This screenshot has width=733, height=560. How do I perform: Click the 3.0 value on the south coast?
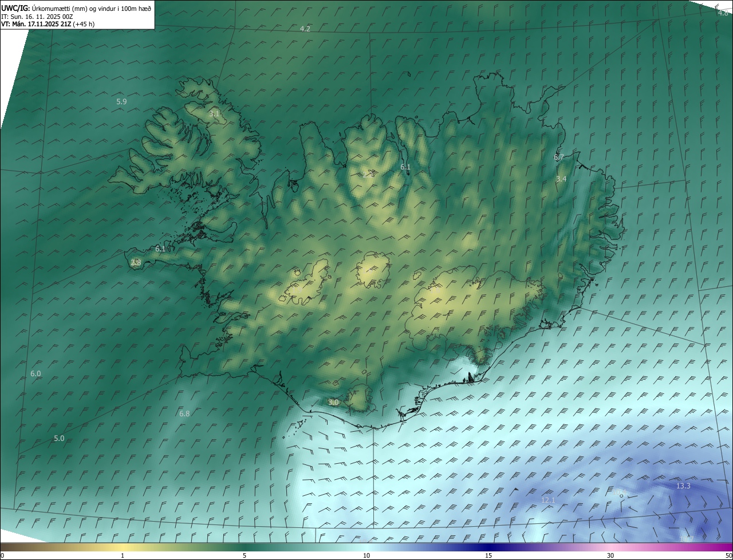333,403
